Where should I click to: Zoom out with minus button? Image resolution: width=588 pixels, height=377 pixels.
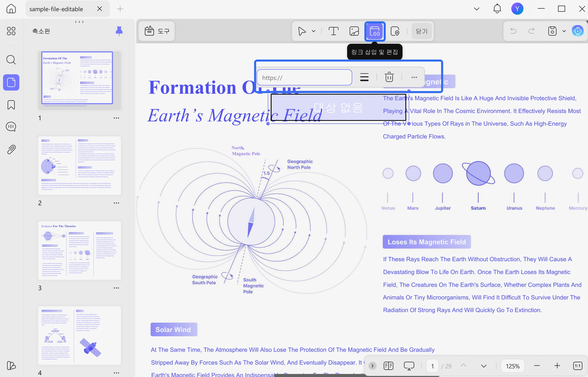tap(537, 366)
